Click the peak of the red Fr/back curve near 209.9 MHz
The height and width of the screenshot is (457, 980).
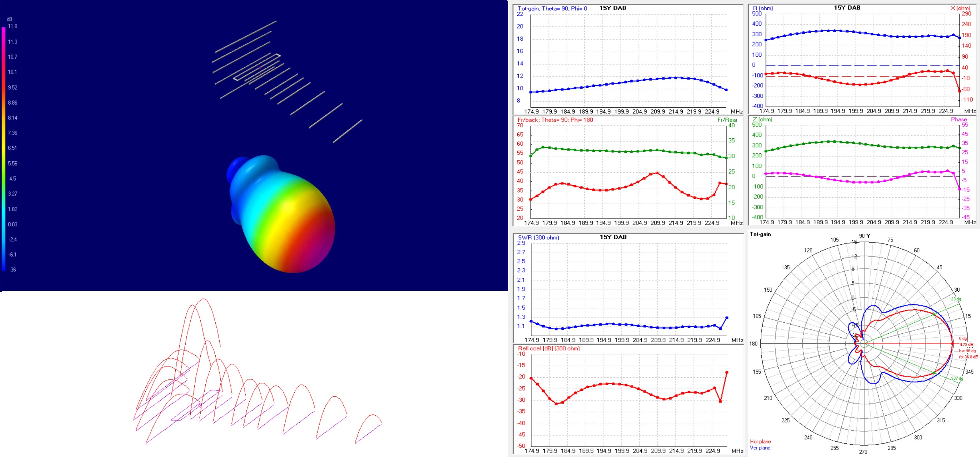point(656,173)
